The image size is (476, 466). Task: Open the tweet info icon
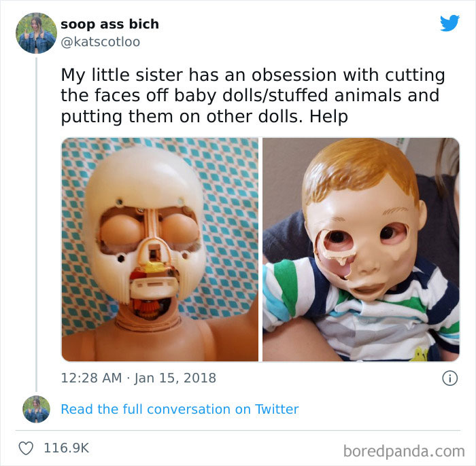(449, 378)
